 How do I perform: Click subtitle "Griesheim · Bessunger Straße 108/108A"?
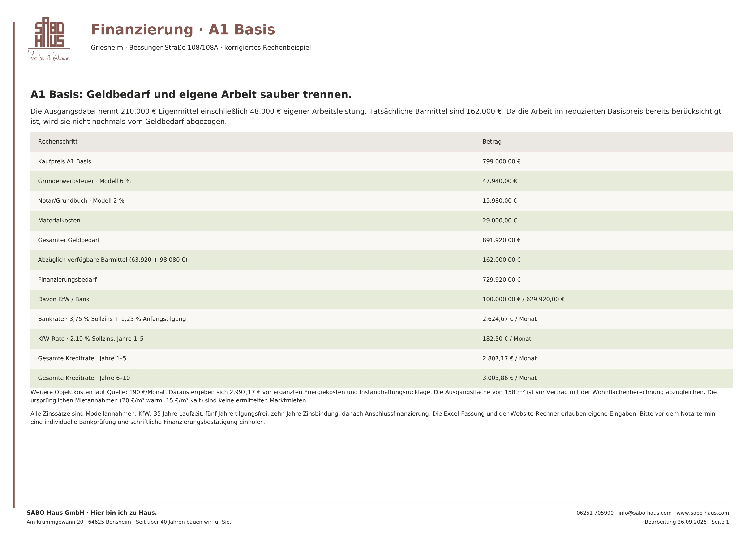click(155, 48)
